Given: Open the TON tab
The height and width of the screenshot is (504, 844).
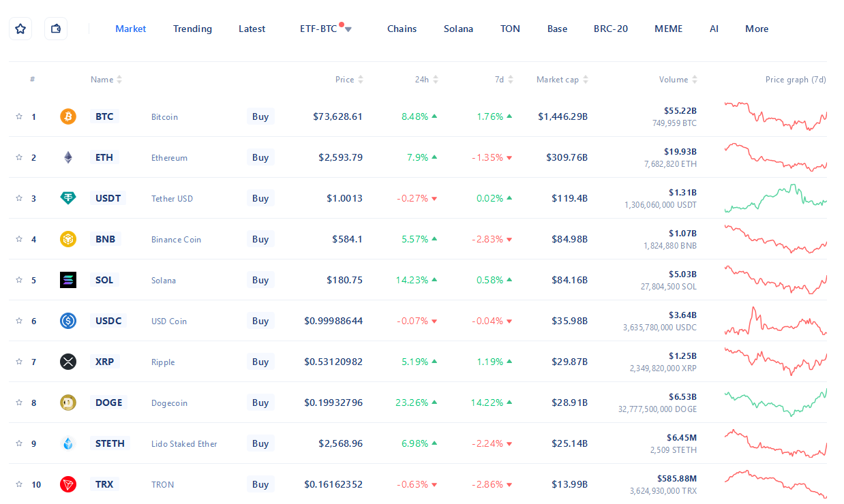Looking at the screenshot, I should pos(510,29).
